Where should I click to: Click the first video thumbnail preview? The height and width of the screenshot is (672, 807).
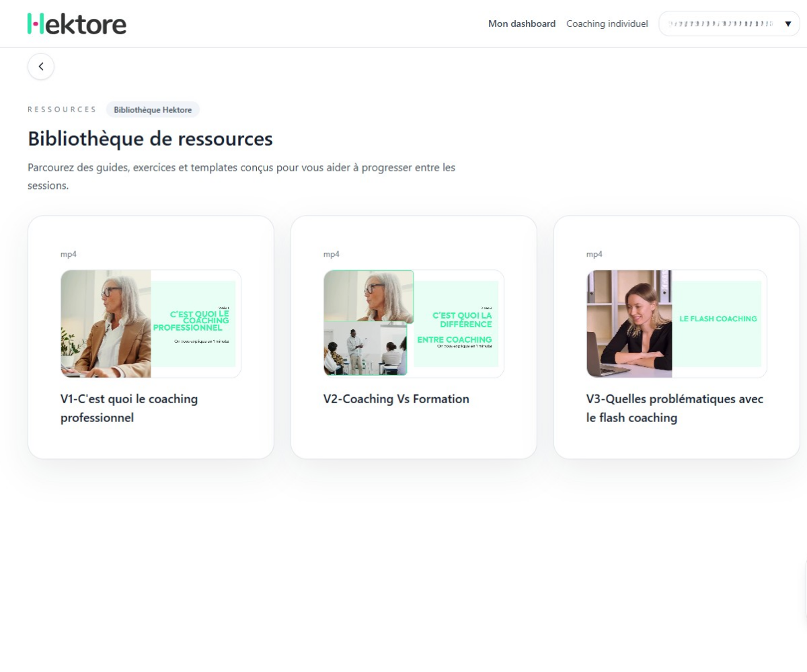[x=151, y=323]
